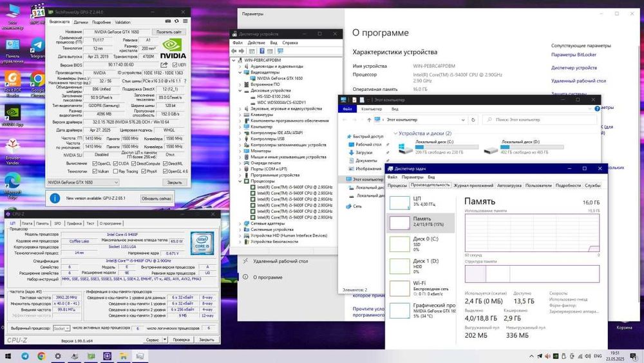Open the Foxit PDF Reader desktop icon
Screen dimensions: 644x363
tap(12, 84)
